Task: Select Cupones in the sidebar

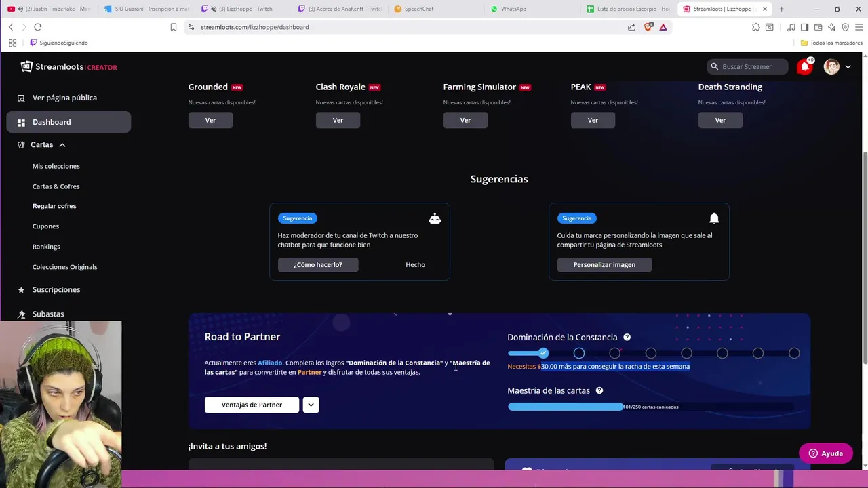Action: (x=45, y=226)
